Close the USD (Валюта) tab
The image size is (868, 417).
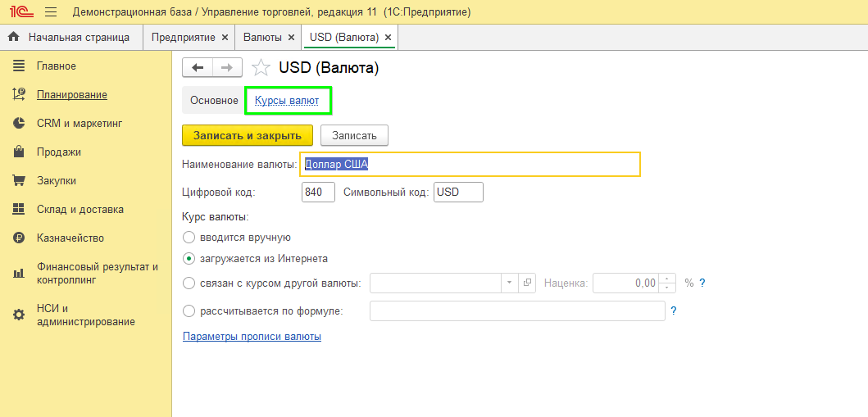(x=388, y=38)
